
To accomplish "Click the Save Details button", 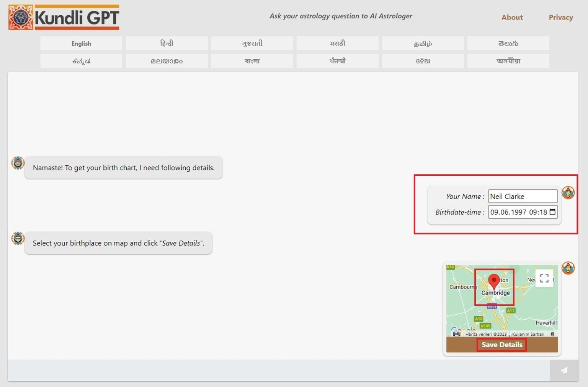I will pos(501,345).
